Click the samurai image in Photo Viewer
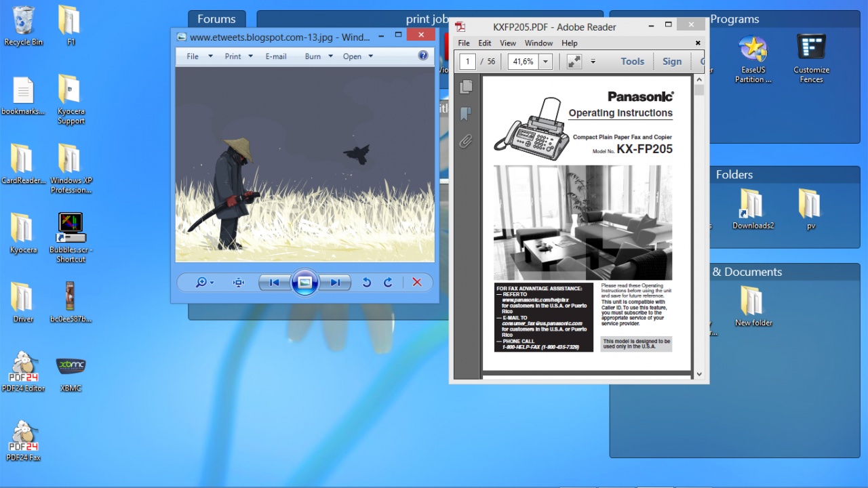Viewport: 868px width, 488px height. pos(304,165)
